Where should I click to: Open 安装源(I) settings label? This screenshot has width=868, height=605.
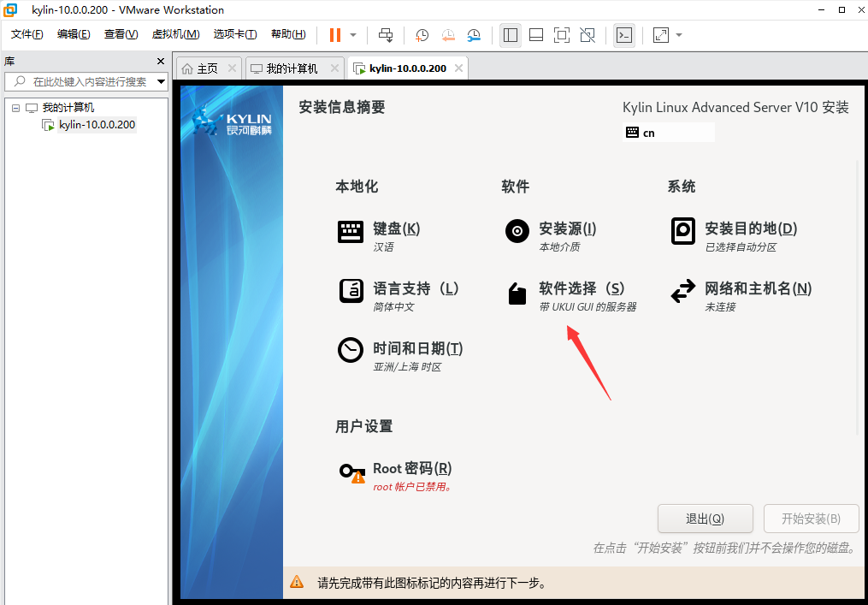[568, 228]
